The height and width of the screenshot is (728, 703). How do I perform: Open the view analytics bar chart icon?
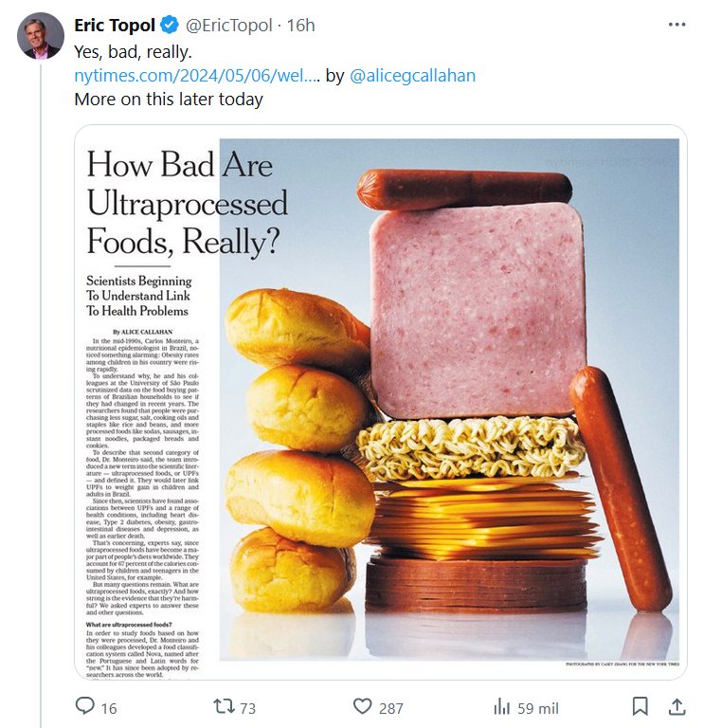click(x=501, y=706)
